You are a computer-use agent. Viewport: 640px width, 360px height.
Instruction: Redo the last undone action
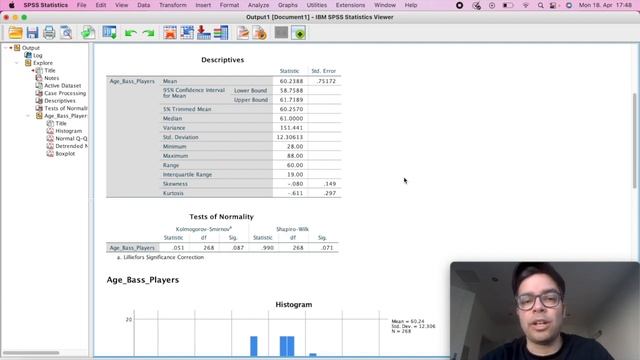click(148, 33)
